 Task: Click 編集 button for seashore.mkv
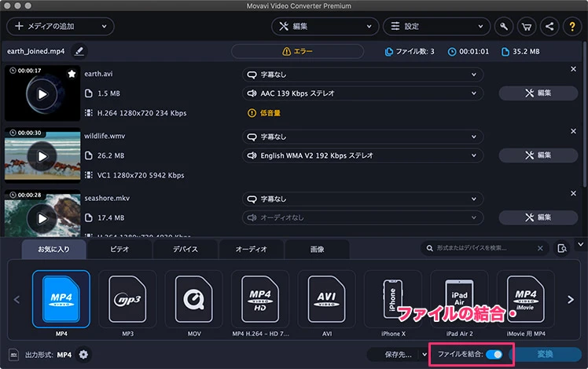pos(538,217)
